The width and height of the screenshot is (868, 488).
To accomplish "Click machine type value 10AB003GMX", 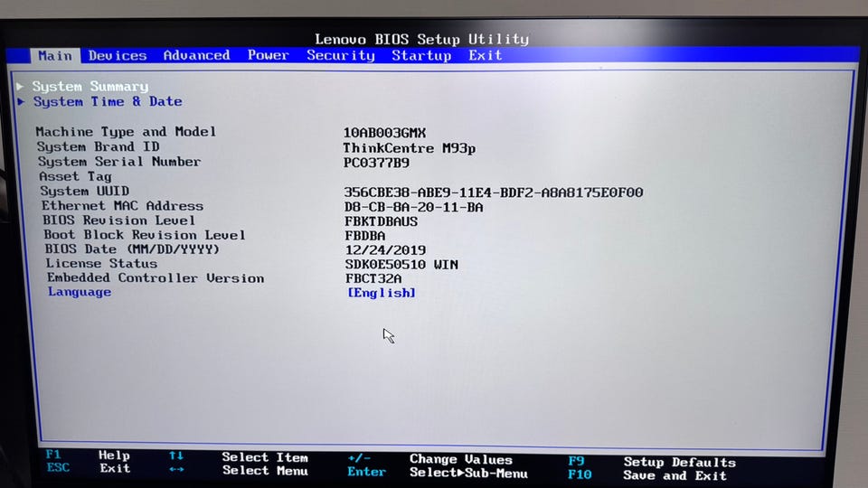I will click(385, 133).
